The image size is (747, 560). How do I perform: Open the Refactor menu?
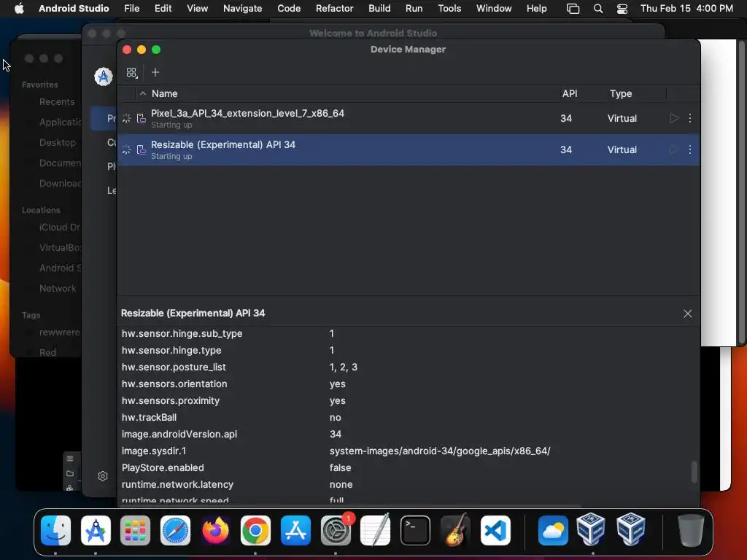point(334,9)
